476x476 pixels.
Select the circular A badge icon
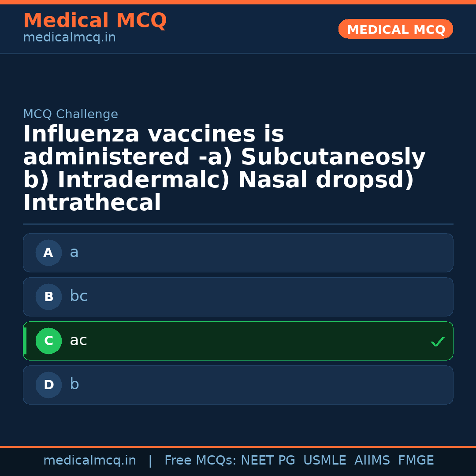[x=48, y=253]
